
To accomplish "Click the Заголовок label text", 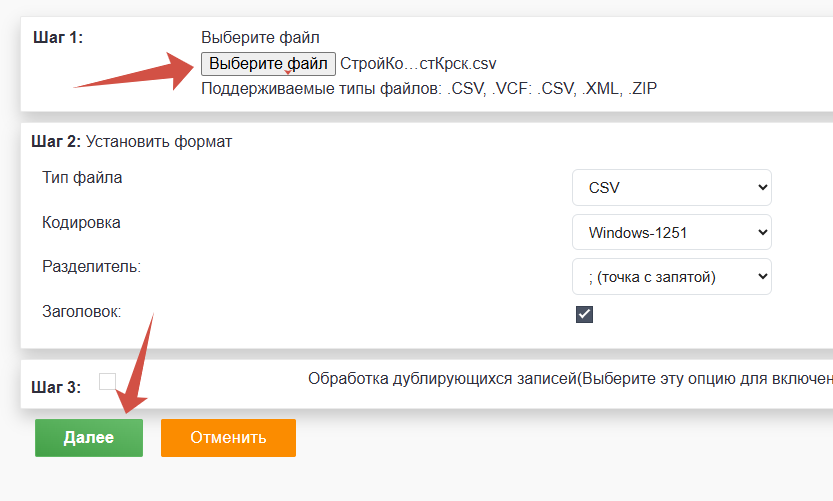I will point(81,312).
